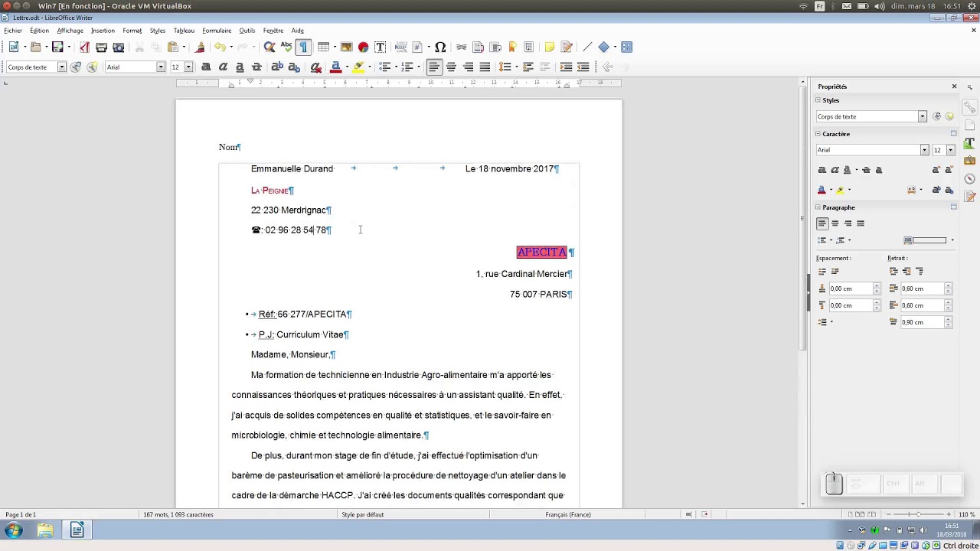Open the Writer document in Windows taskbar
Screen dimensions: 980x551
77,530
